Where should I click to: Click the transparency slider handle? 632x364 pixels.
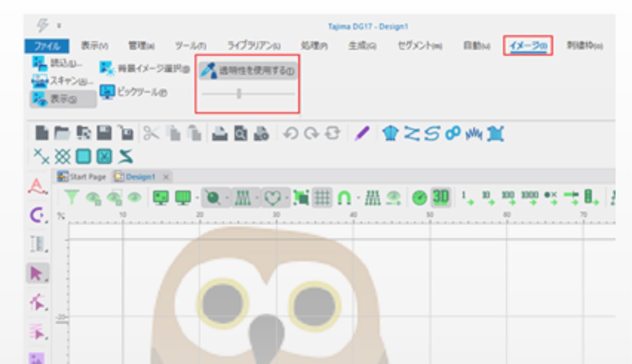click(x=239, y=93)
